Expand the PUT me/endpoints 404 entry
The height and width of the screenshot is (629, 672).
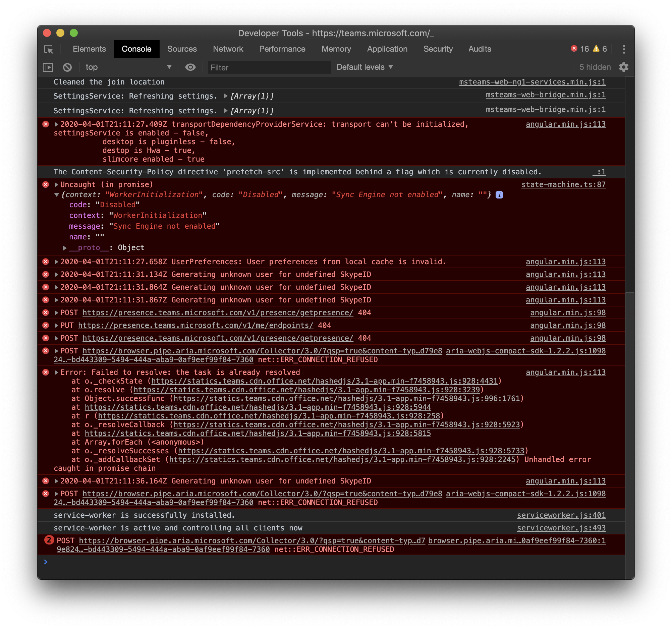56,326
